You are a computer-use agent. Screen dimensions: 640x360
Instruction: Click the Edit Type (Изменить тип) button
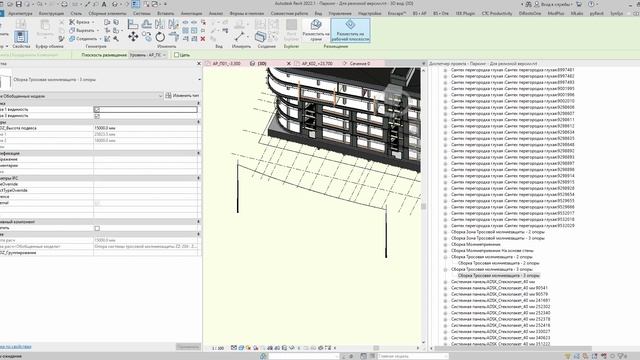tap(182, 96)
